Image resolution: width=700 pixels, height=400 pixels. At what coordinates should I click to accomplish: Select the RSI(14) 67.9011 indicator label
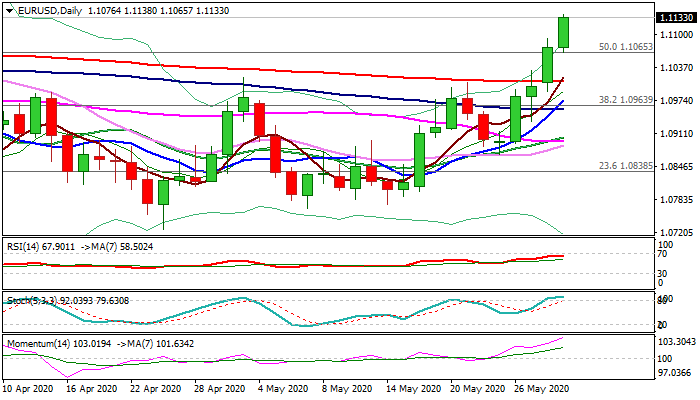click(41, 246)
